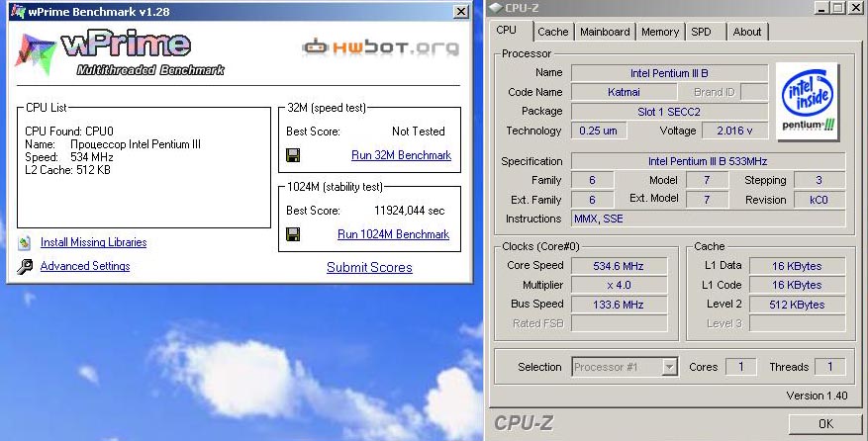This screenshot has width=868, height=441.
Task: Run the 32M Benchmark
Action: tap(402, 155)
